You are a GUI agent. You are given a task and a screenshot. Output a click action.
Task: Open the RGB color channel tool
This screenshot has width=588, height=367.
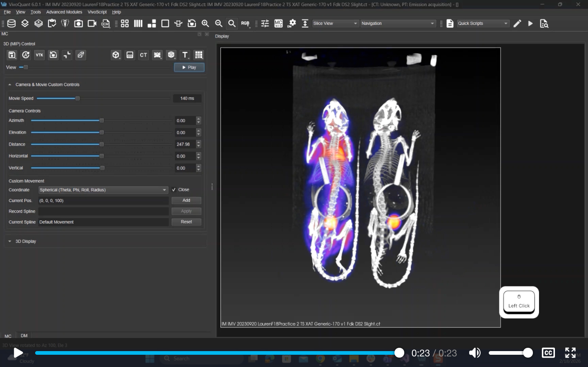tap(245, 24)
